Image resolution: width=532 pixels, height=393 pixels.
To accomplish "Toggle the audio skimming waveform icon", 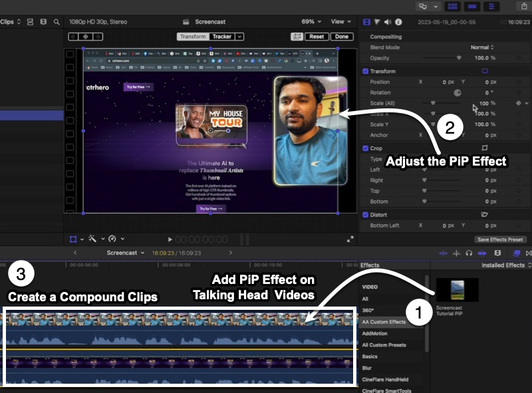I will [456, 253].
